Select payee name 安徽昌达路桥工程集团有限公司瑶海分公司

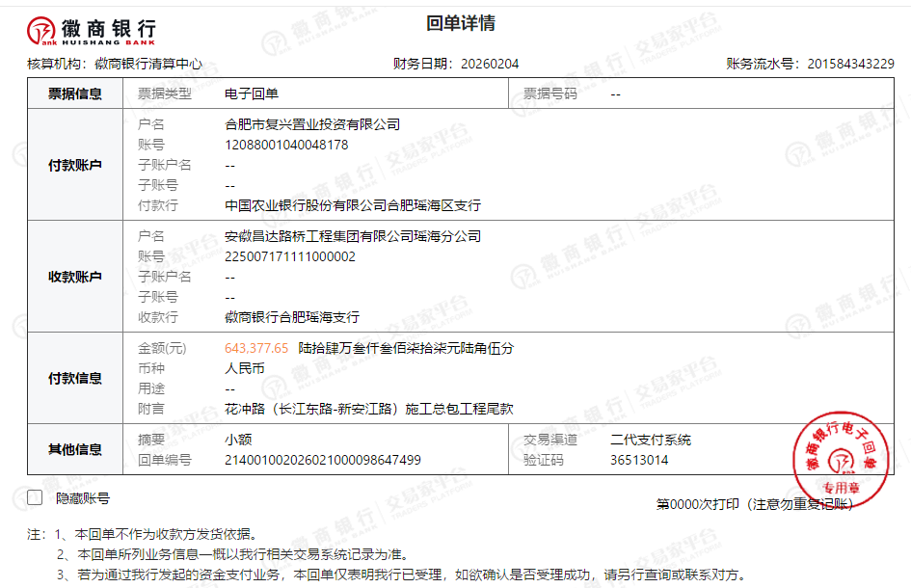pyautogui.click(x=353, y=236)
